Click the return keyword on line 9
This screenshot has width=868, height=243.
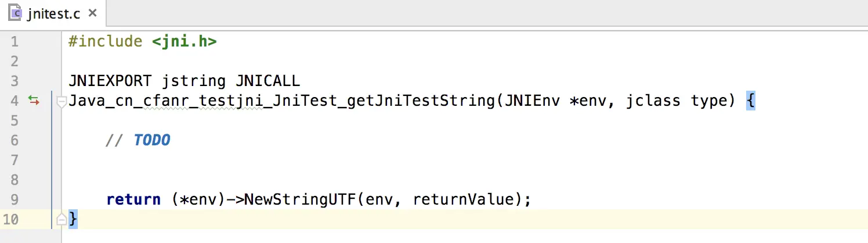coord(133,199)
